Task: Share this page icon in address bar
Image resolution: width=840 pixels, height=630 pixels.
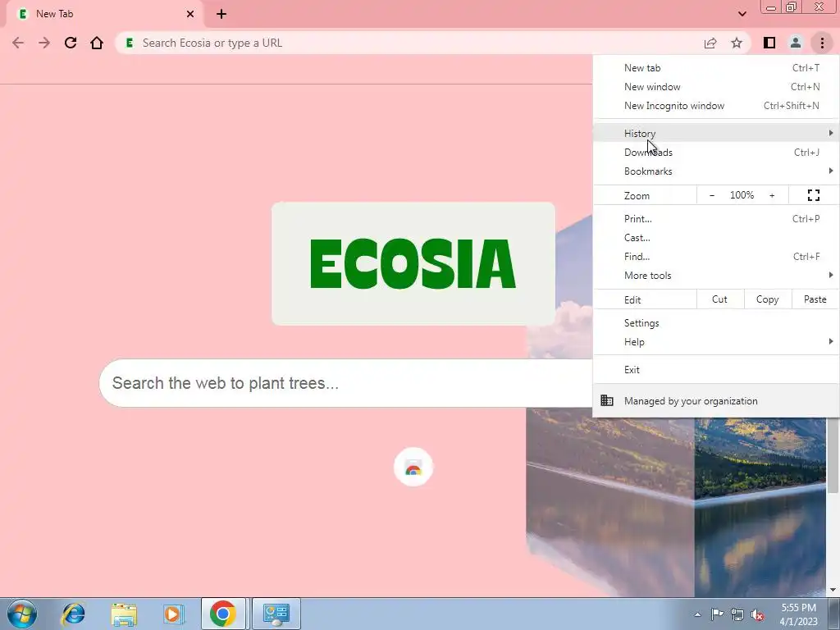Action: pos(710,43)
